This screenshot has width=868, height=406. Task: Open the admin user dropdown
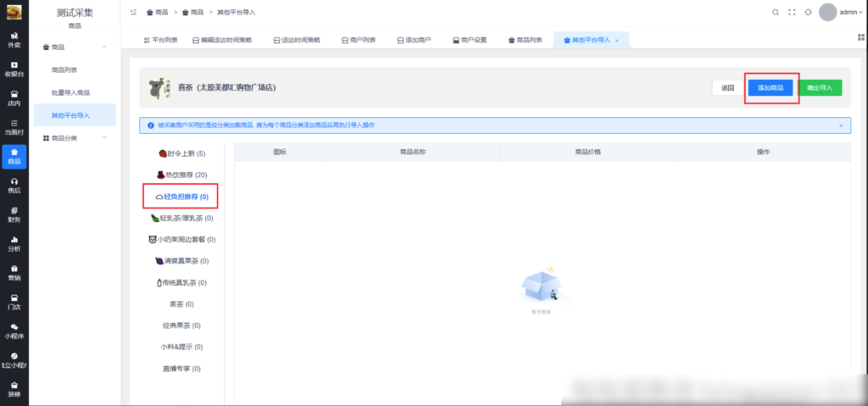coord(850,13)
